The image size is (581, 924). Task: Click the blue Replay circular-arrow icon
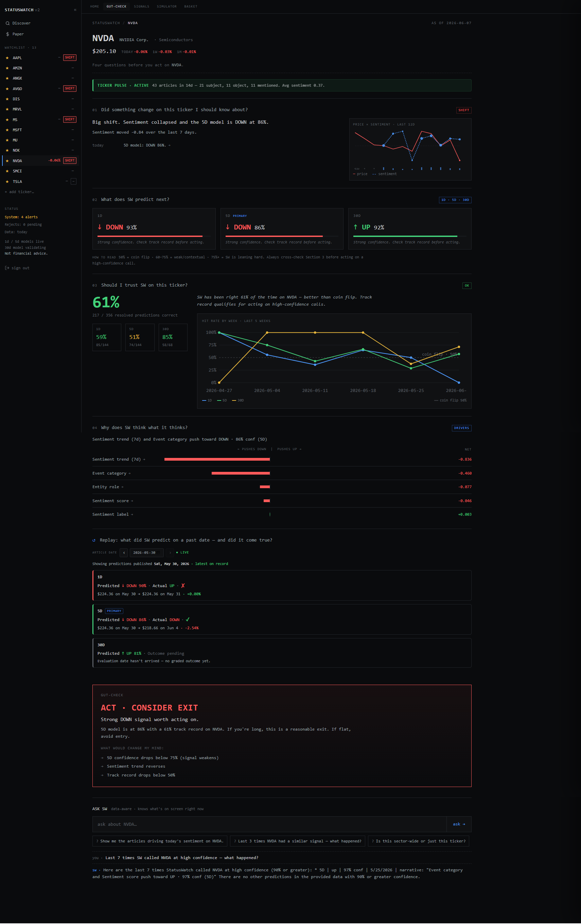(x=94, y=540)
